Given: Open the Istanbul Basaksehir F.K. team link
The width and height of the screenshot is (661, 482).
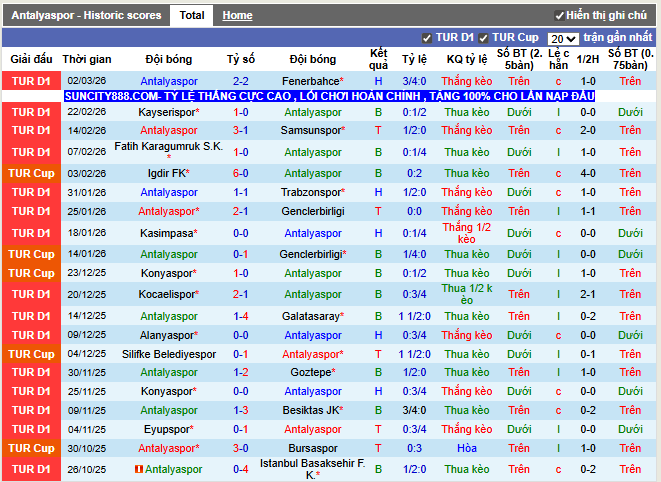Looking at the screenshot, I should pyautogui.click(x=312, y=469).
